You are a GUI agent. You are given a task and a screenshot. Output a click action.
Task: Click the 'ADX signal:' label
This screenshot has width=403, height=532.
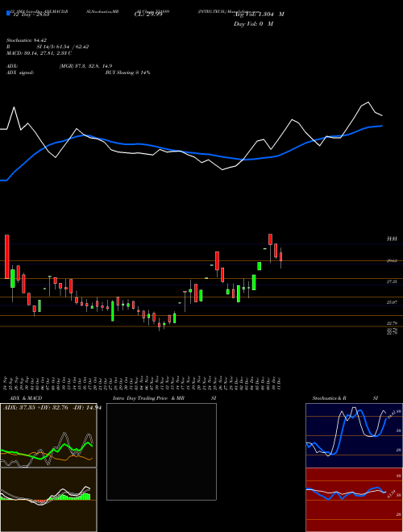[20, 73]
